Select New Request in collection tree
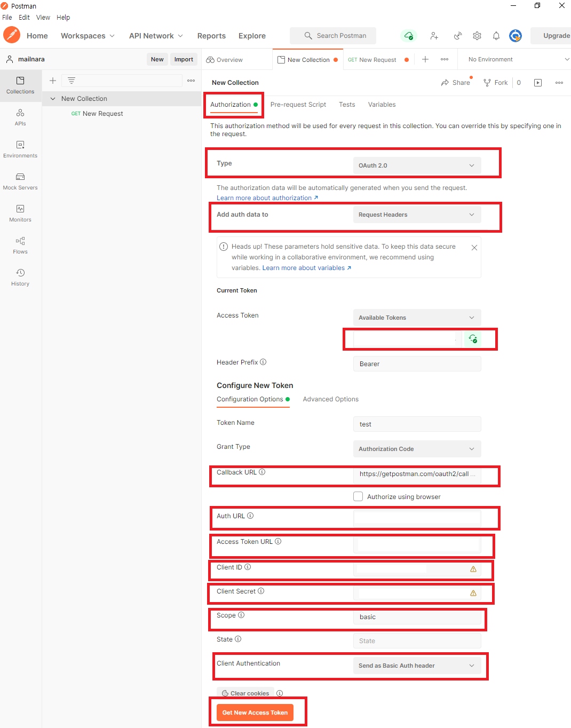This screenshot has height=728, width=571. point(103,114)
